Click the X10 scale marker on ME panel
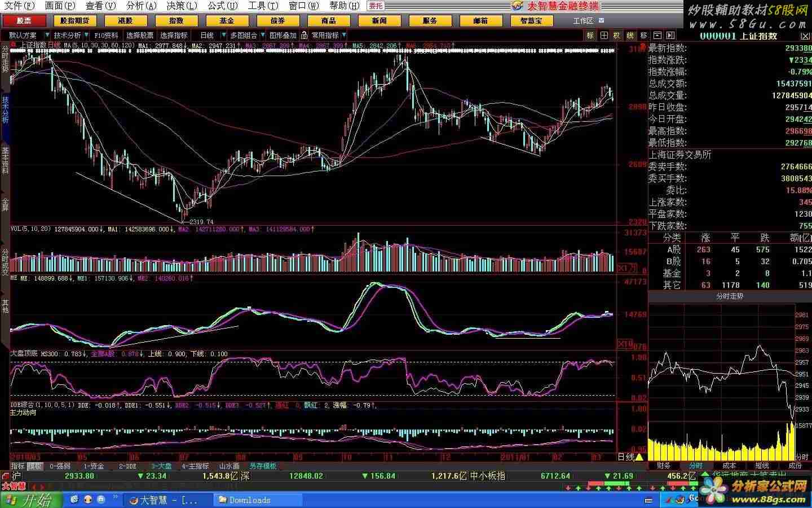Viewport: 812px width, 508px height. tap(625, 344)
